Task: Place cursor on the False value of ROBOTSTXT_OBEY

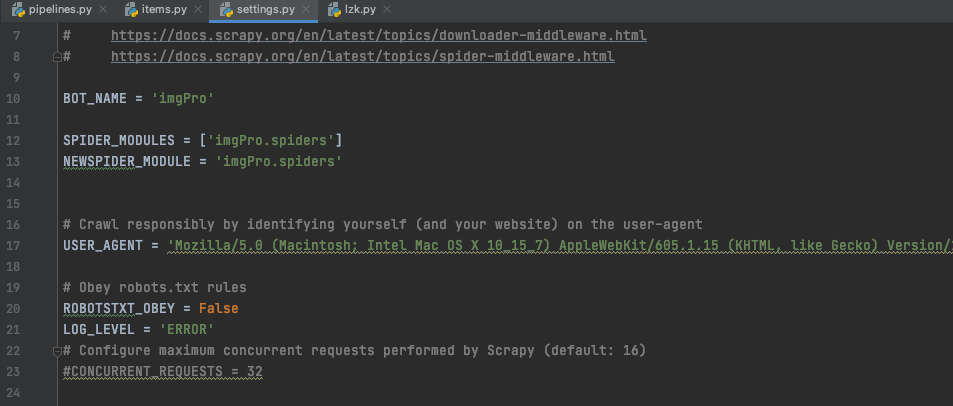Action: 218,309
